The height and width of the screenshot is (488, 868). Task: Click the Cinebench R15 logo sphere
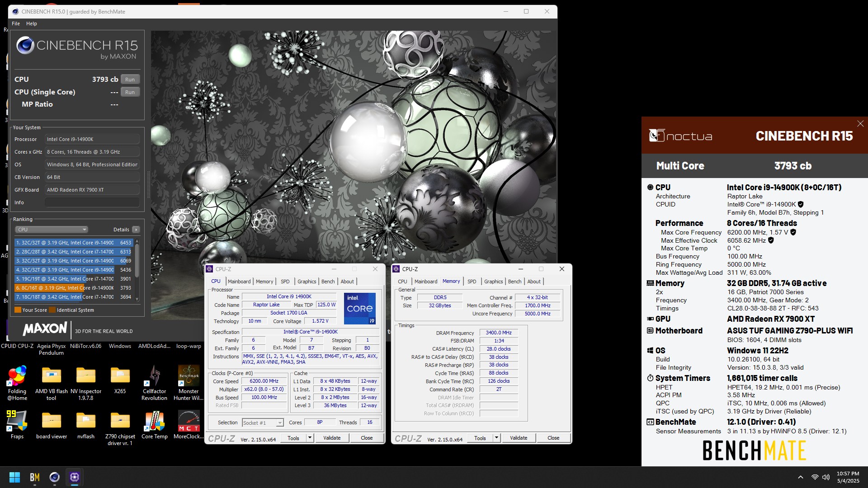pyautogui.click(x=25, y=46)
